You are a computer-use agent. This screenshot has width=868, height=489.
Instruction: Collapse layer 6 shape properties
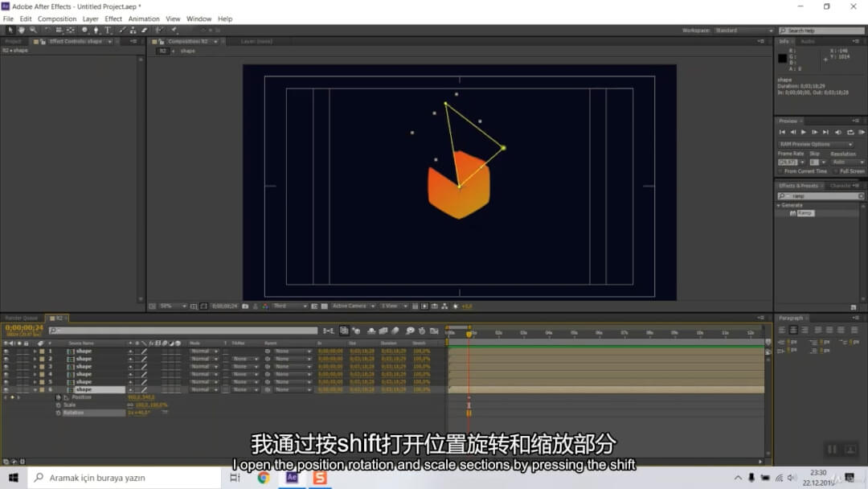pyautogui.click(x=35, y=390)
